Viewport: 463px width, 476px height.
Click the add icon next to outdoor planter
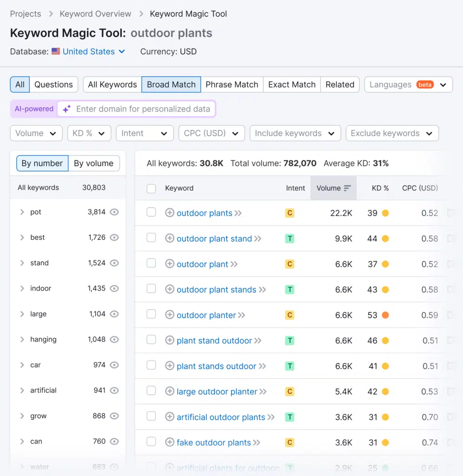click(x=170, y=315)
